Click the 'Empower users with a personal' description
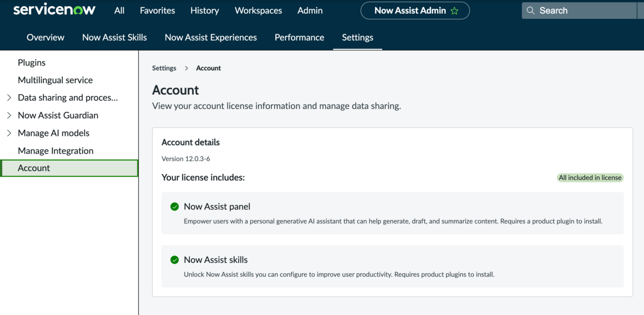Screen dimensions: 644x315 point(393,221)
